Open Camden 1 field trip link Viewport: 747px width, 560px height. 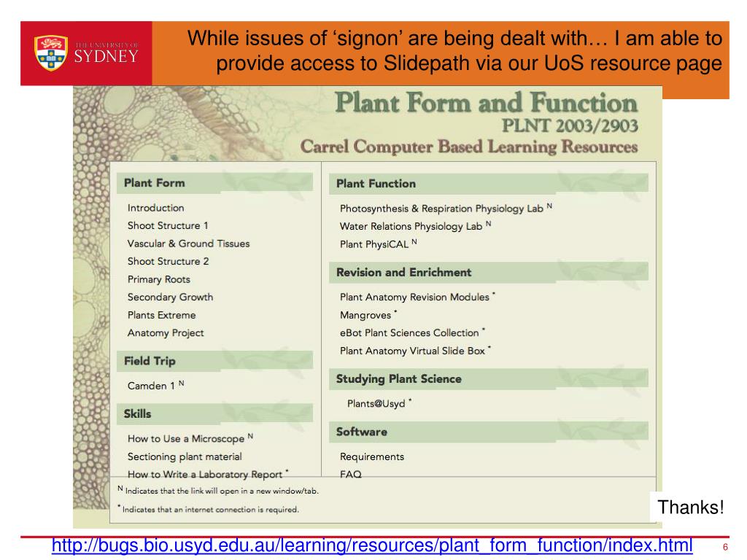tap(155, 385)
